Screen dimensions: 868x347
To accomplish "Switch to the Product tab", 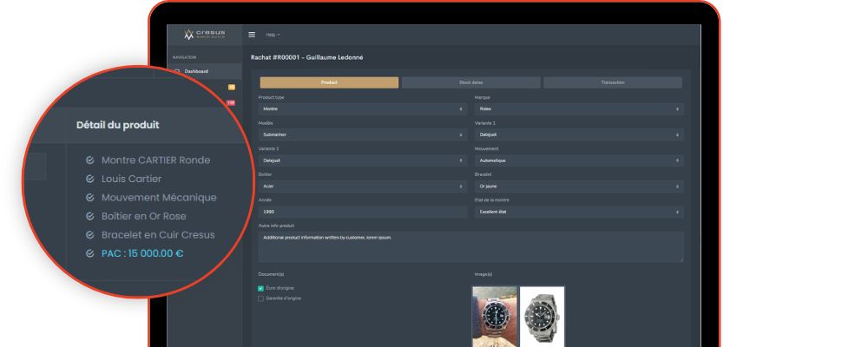I will (x=329, y=82).
